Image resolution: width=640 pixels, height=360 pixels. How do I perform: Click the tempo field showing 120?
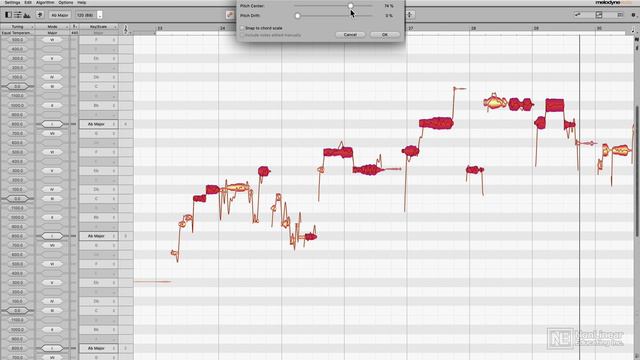[x=85, y=15]
